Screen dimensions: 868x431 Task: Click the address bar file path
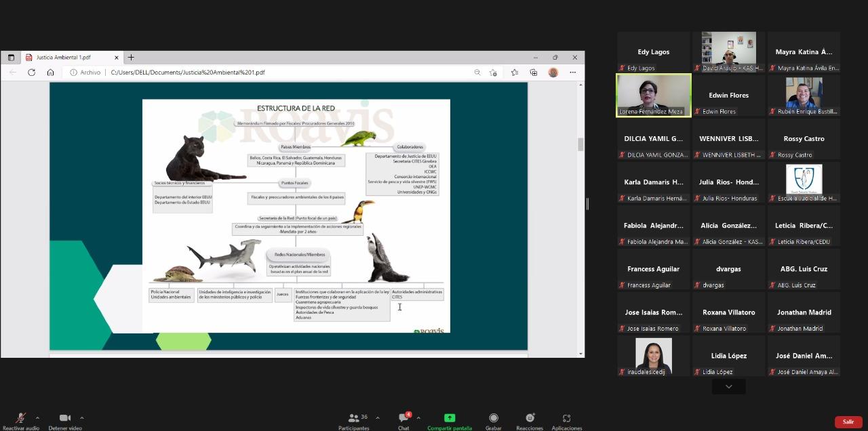188,73
